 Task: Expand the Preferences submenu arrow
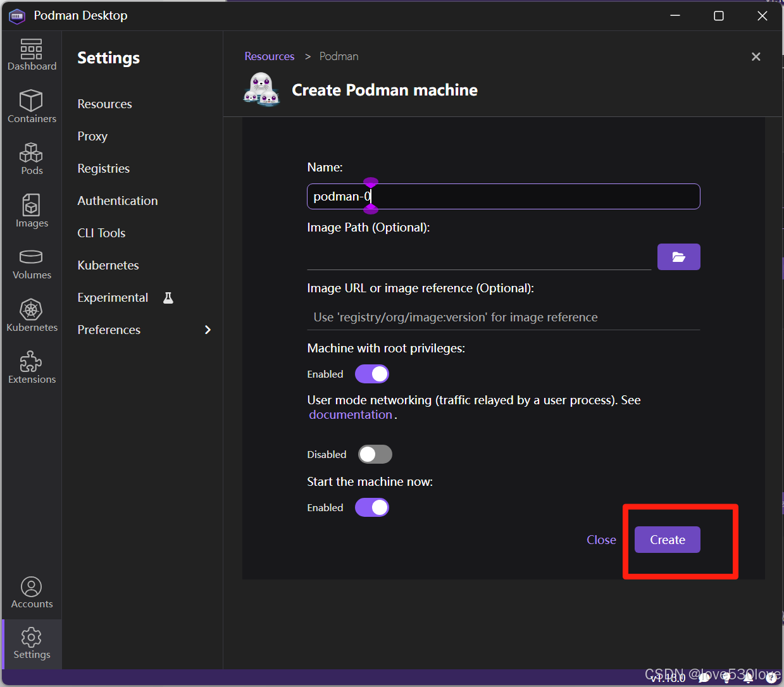coord(208,330)
